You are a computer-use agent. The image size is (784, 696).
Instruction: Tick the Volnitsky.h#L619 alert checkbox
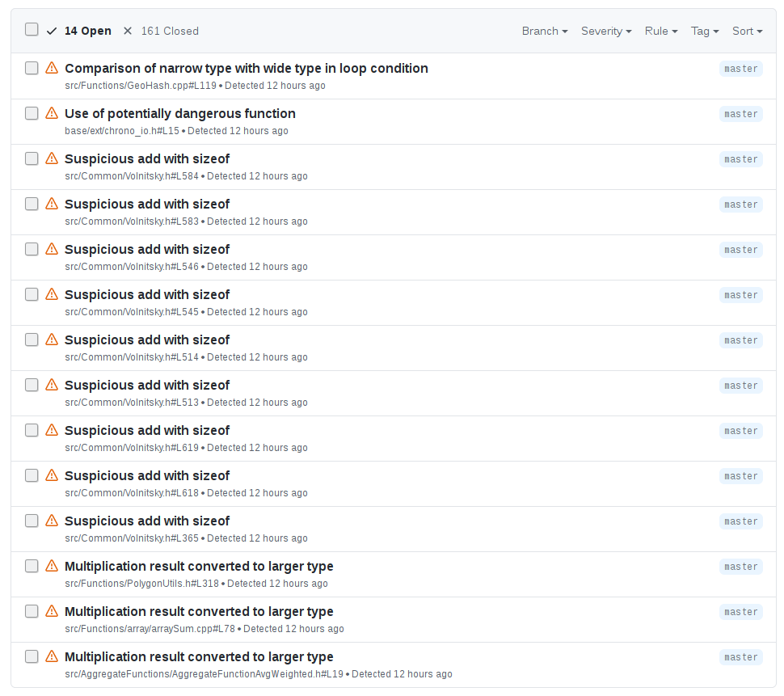[x=32, y=430]
